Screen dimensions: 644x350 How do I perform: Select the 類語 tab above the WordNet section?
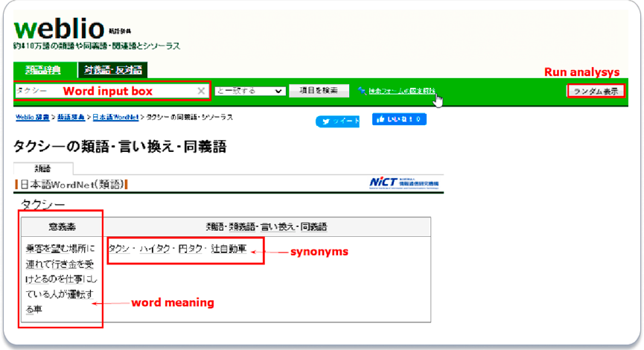pos(42,168)
